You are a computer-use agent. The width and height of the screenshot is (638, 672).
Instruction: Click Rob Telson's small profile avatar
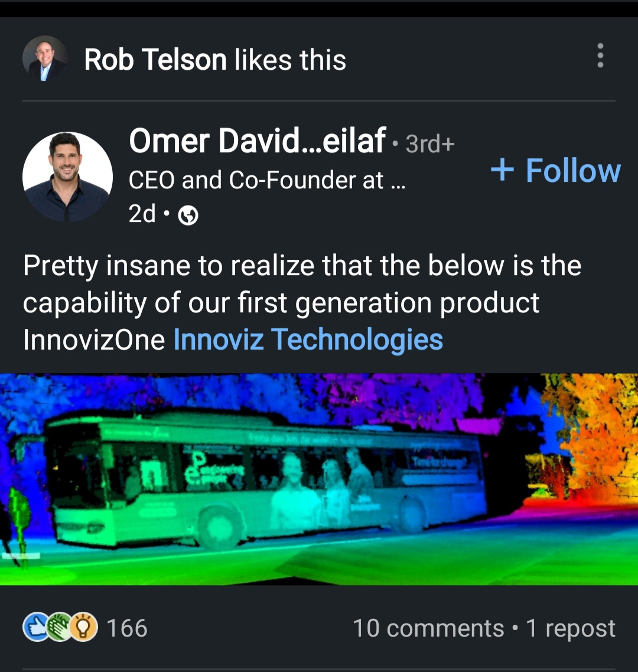(45, 58)
